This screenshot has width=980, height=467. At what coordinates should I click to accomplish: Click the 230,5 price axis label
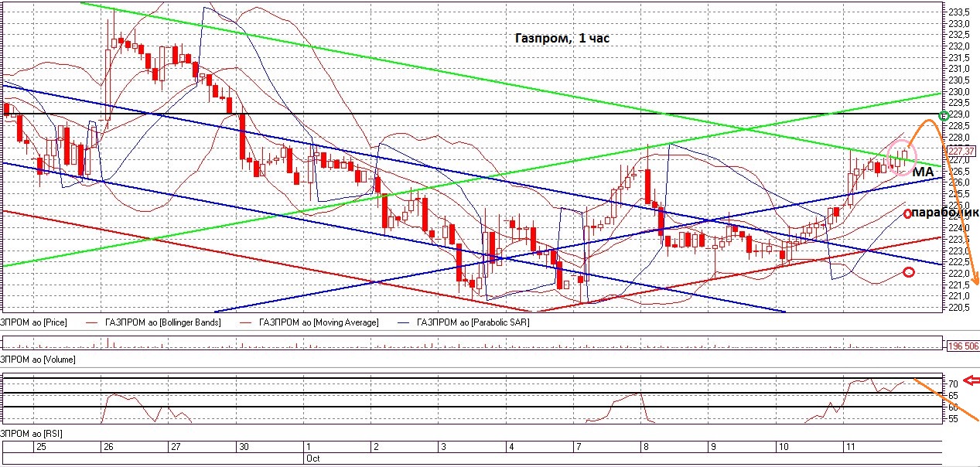click(x=961, y=80)
